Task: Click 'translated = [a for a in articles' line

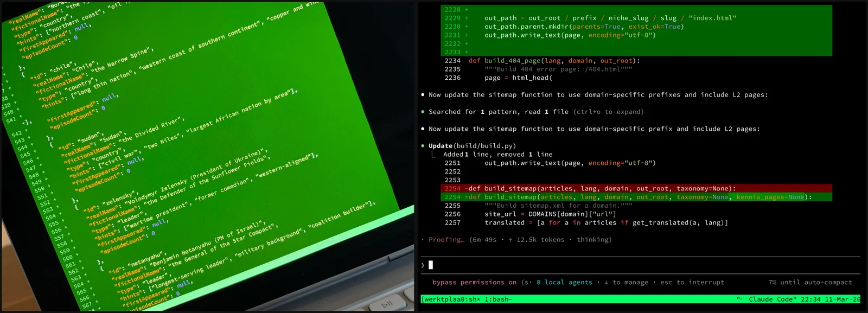Action: [606, 222]
